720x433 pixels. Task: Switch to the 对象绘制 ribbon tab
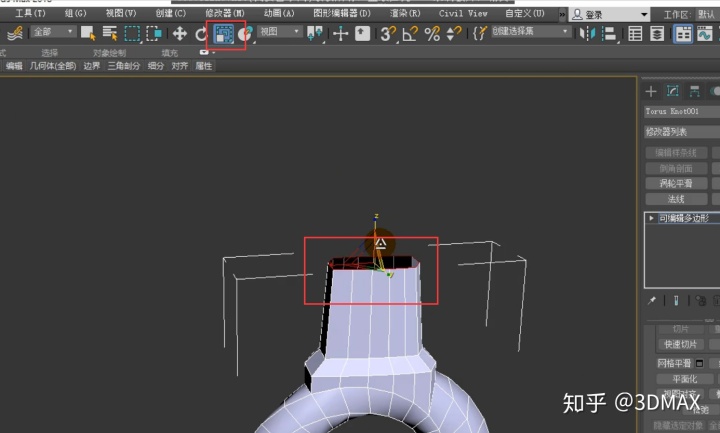pyautogui.click(x=109, y=53)
